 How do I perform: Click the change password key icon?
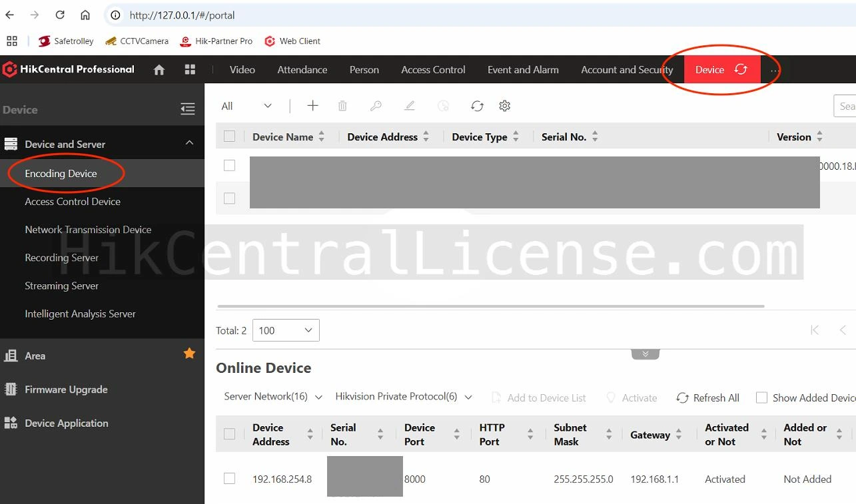pyautogui.click(x=376, y=106)
